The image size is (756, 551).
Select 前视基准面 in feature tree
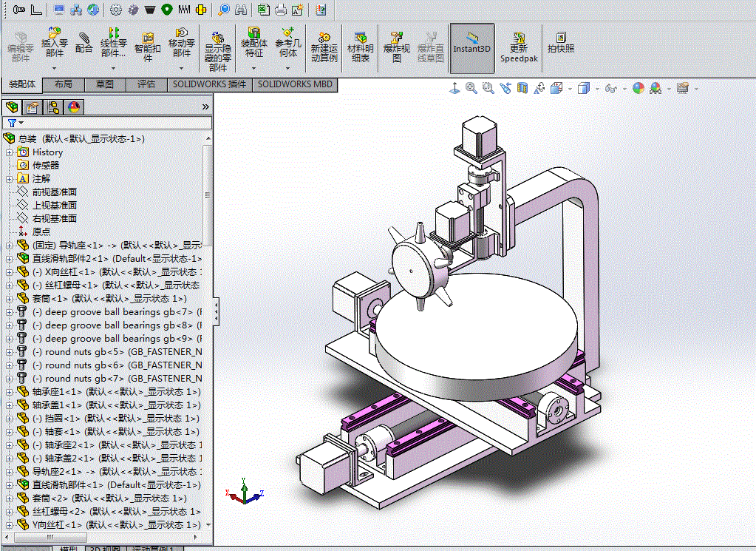(54, 192)
